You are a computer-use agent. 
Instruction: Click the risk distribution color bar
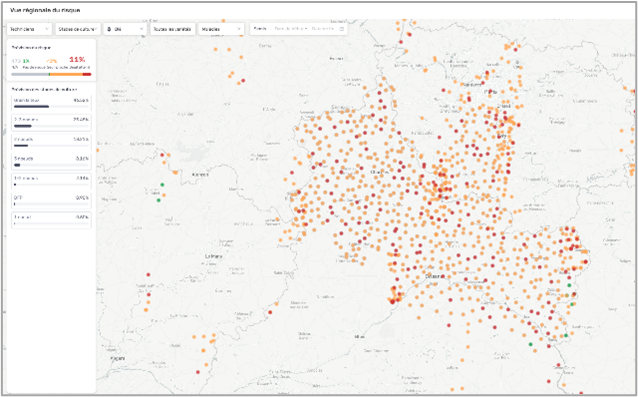point(51,74)
